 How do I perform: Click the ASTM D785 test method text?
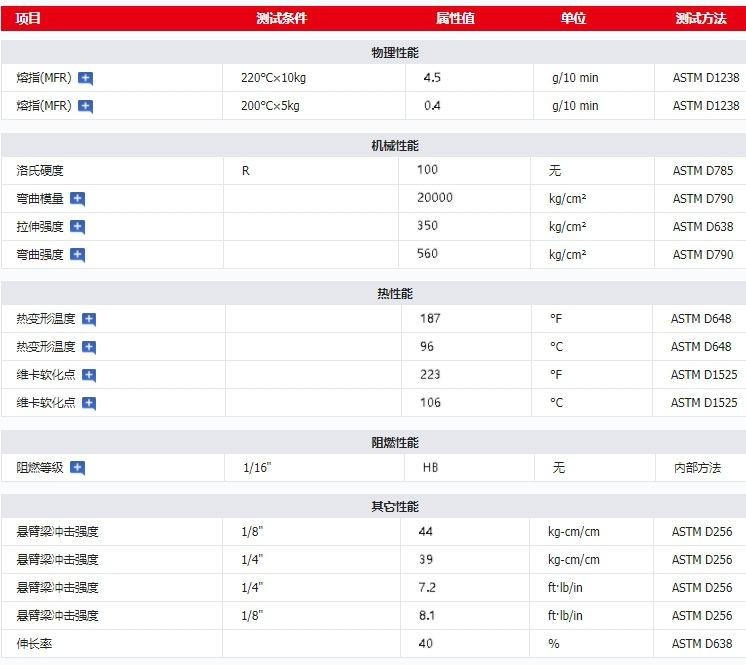point(703,171)
